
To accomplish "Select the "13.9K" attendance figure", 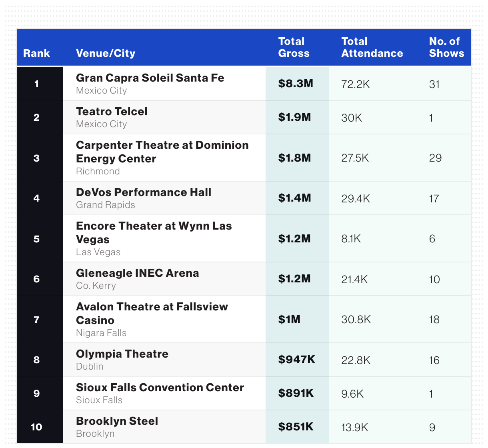I will tap(355, 427).
